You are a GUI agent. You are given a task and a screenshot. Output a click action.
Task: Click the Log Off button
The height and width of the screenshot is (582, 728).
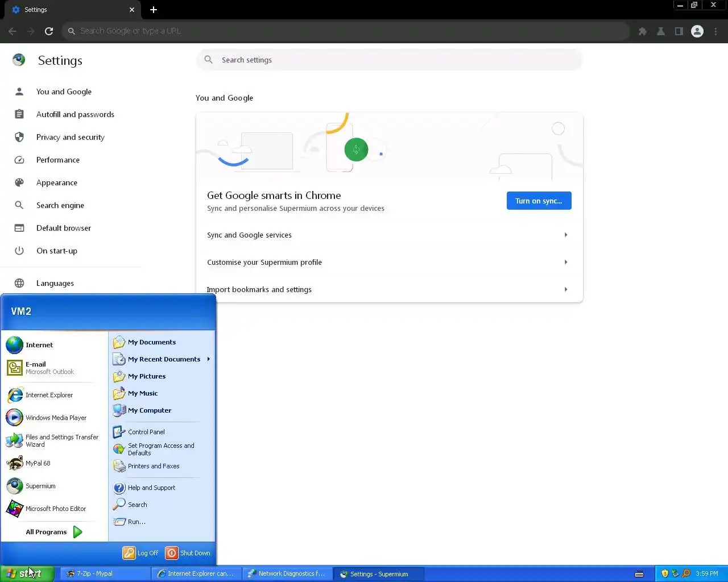[x=141, y=553]
